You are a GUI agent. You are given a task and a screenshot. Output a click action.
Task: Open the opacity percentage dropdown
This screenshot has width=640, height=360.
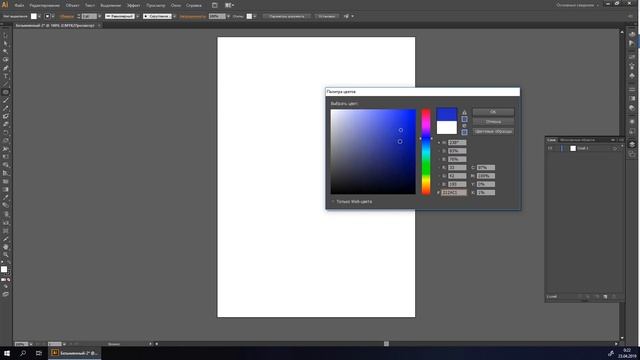pyautogui.click(x=228, y=16)
